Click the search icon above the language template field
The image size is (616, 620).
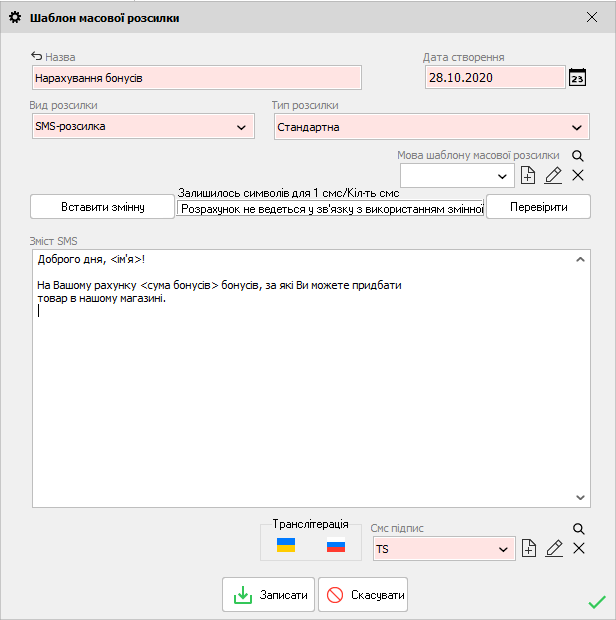[577, 156]
